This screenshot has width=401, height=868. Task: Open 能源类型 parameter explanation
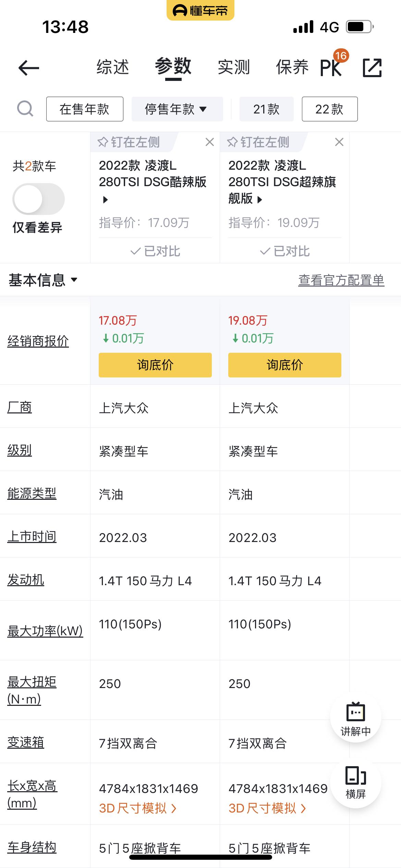[32, 493]
